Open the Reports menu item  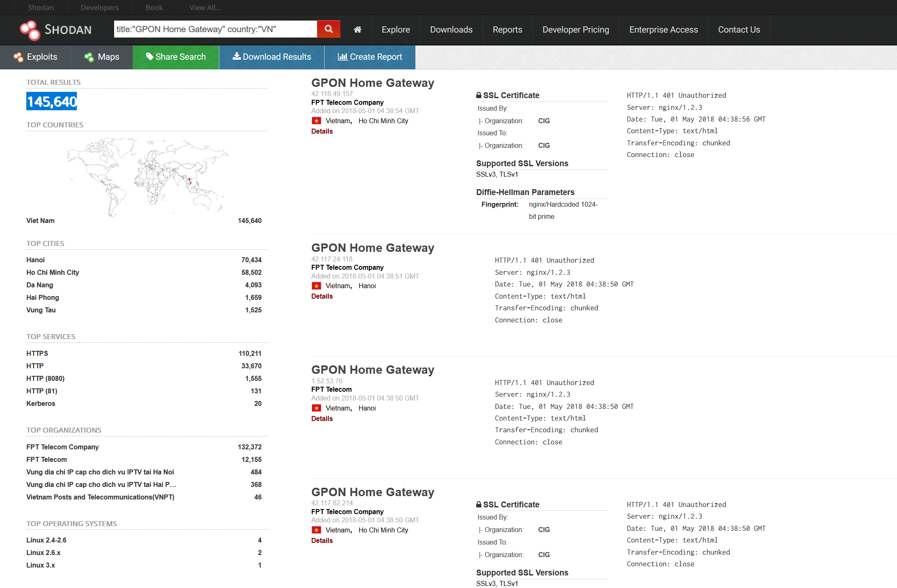point(507,30)
